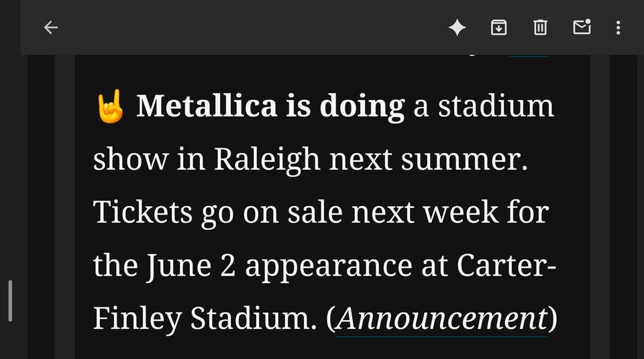The width and height of the screenshot is (644, 359).
Task: Delete the email using the trash icon
Action: coord(540,28)
